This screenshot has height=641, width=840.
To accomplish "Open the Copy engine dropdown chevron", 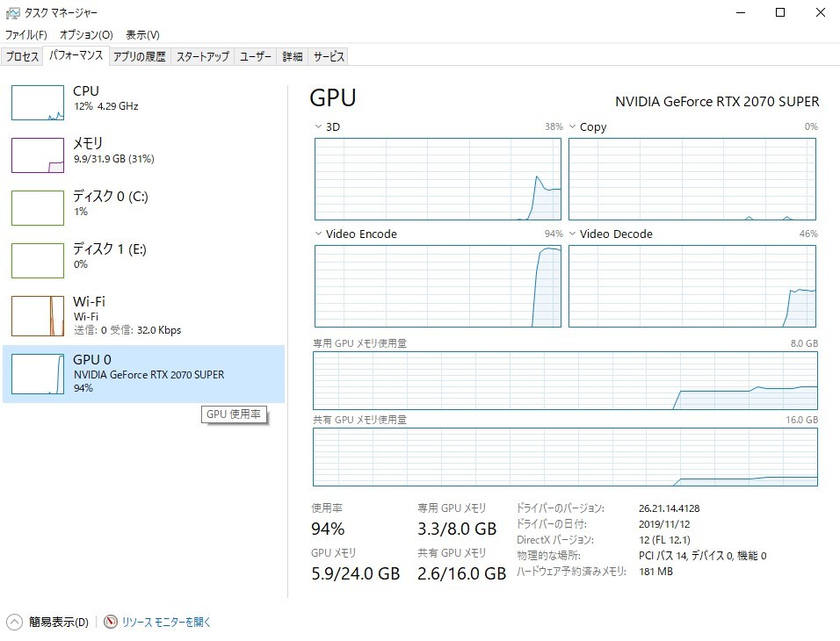I will [572, 127].
